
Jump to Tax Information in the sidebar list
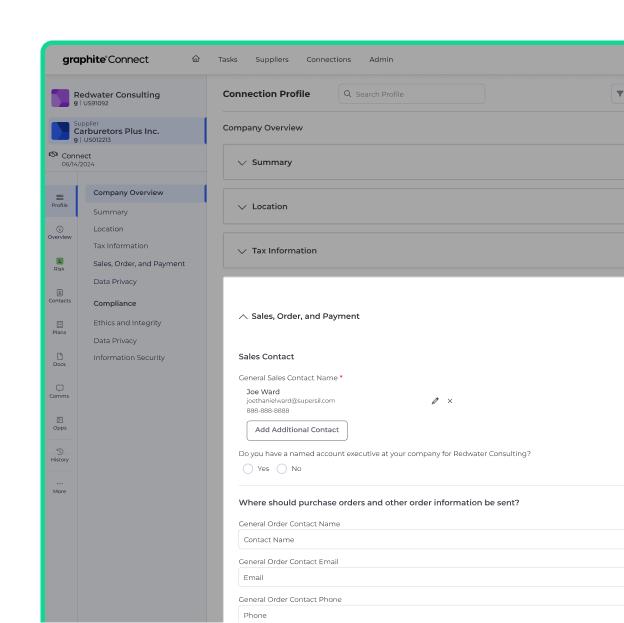[x=121, y=246]
